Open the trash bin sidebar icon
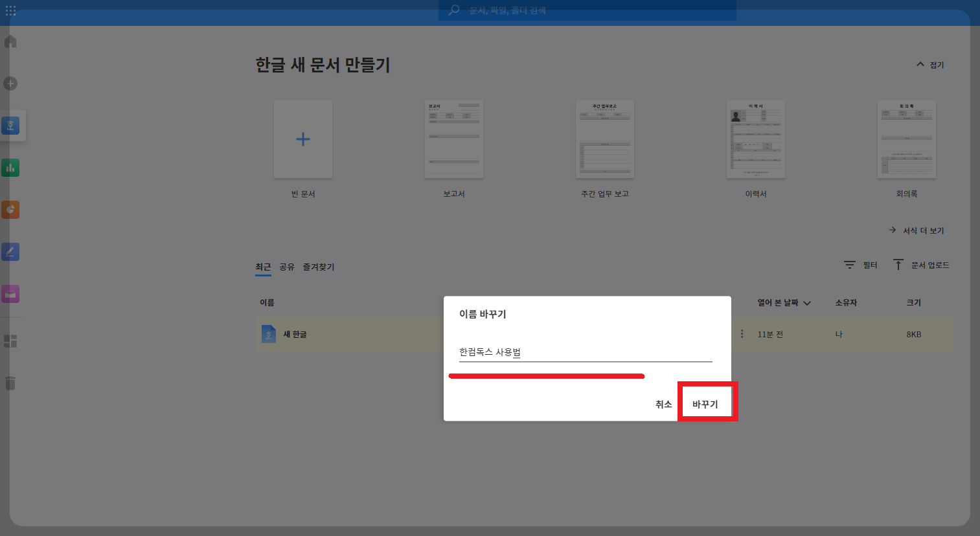The height and width of the screenshot is (536, 980). (x=10, y=383)
